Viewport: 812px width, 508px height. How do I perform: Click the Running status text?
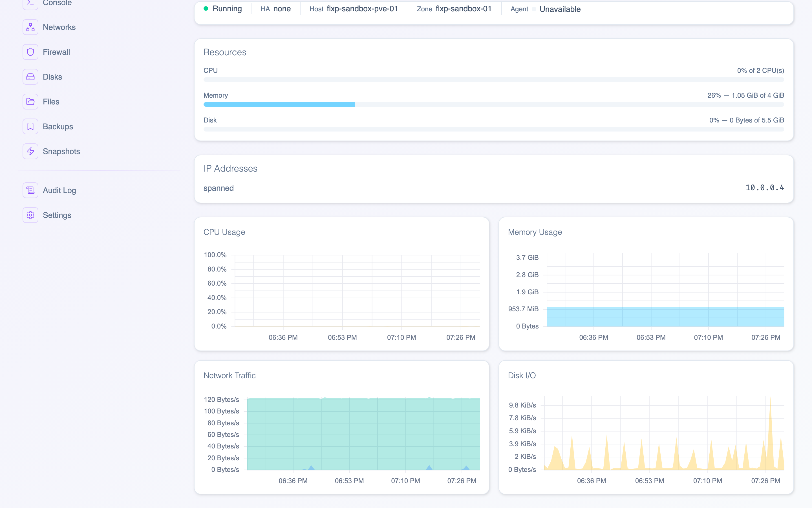click(227, 9)
